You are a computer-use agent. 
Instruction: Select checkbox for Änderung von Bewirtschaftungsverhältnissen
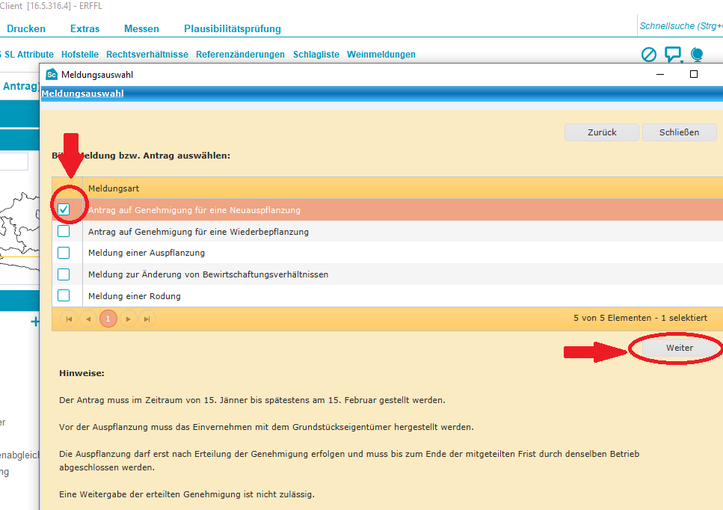(x=64, y=274)
